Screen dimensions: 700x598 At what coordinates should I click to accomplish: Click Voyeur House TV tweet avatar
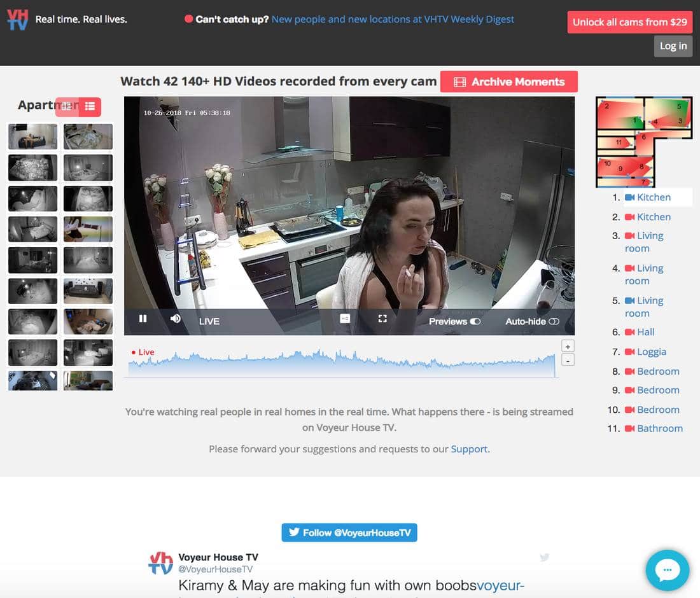[x=160, y=563]
